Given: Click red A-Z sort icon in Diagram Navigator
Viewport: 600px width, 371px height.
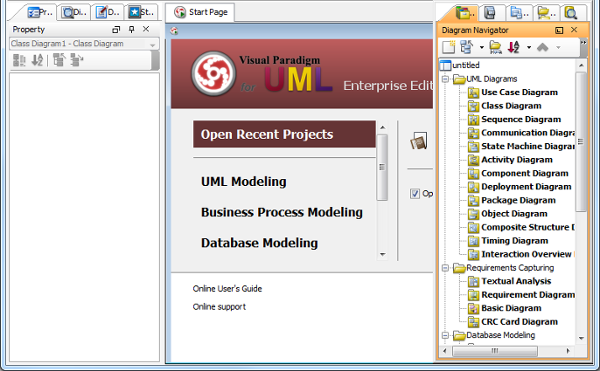Looking at the screenshot, I should pyautogui.click(x=514, y=47).
